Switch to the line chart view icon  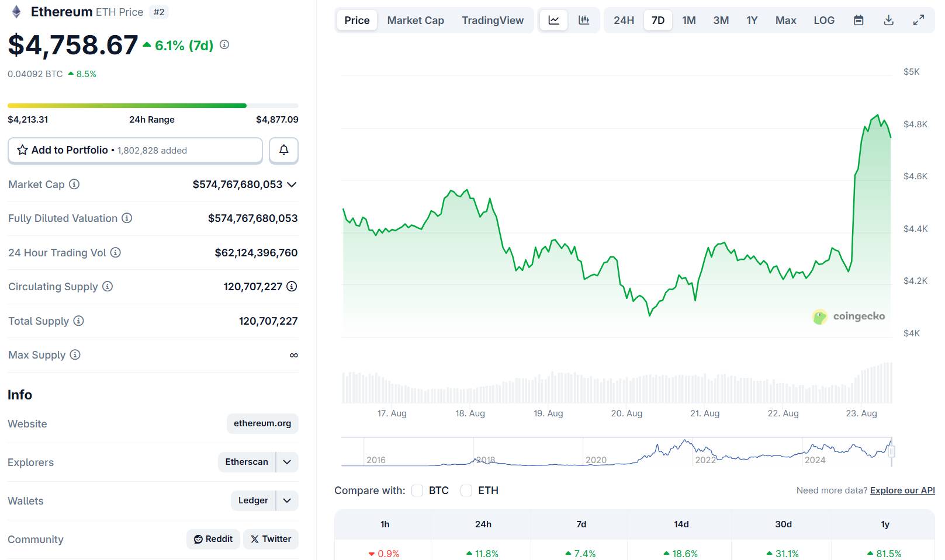coord(553,20)
